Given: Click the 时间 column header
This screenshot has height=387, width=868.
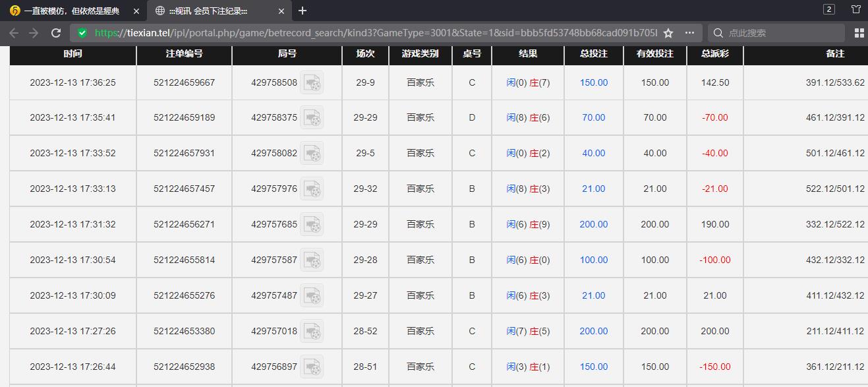Looking at the screenshot, I should 73,54.
